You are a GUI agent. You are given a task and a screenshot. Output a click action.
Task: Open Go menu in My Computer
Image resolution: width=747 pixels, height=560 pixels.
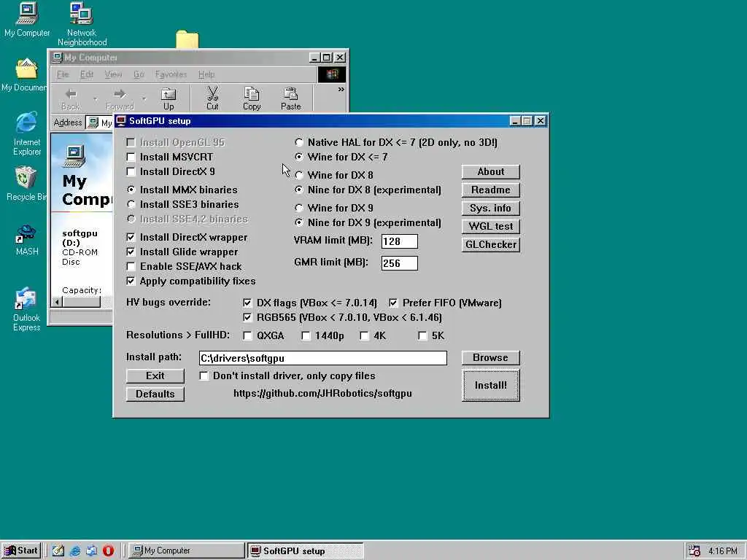click(139, 74)
